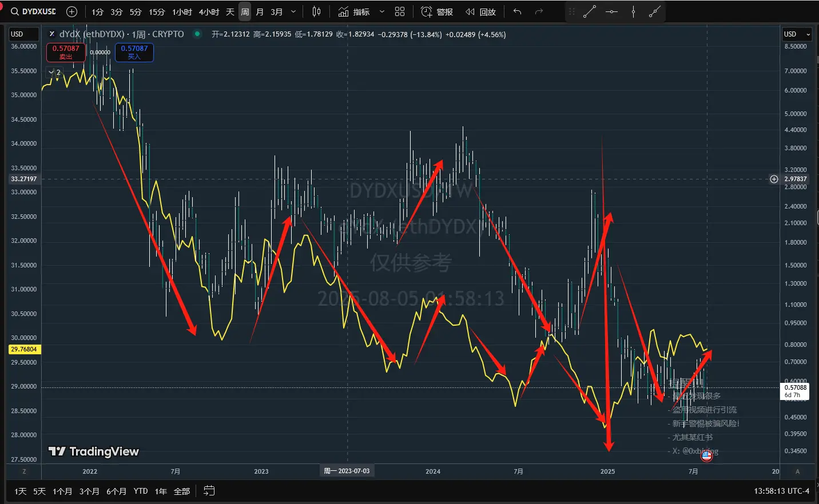Click the TradingView logo on the chart
Image resolution: width=819 pixels, height=504 pixels.
[94, 451]
